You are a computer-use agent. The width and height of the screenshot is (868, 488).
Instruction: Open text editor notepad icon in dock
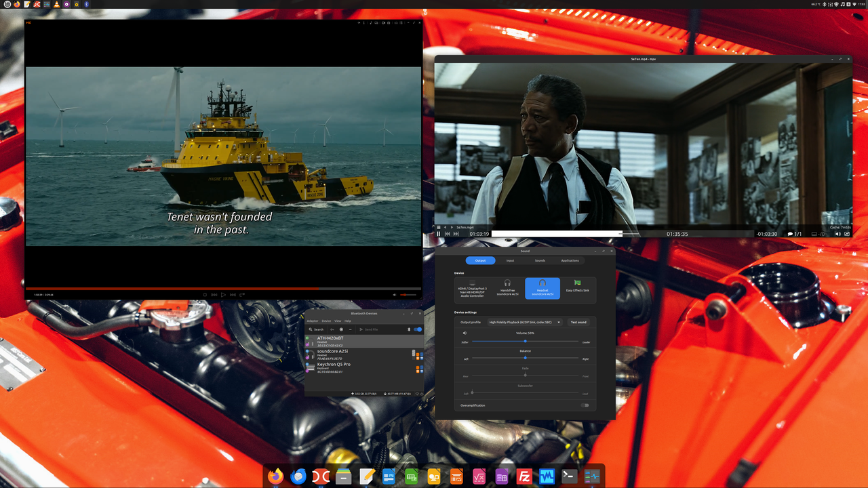pos(366,476)
